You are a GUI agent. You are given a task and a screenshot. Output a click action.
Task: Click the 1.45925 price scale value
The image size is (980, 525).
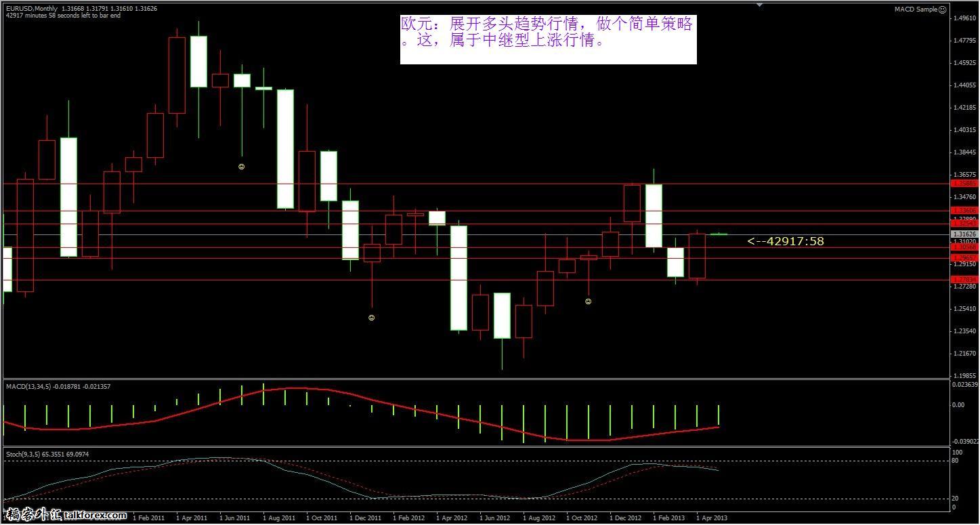coord(964,63)
